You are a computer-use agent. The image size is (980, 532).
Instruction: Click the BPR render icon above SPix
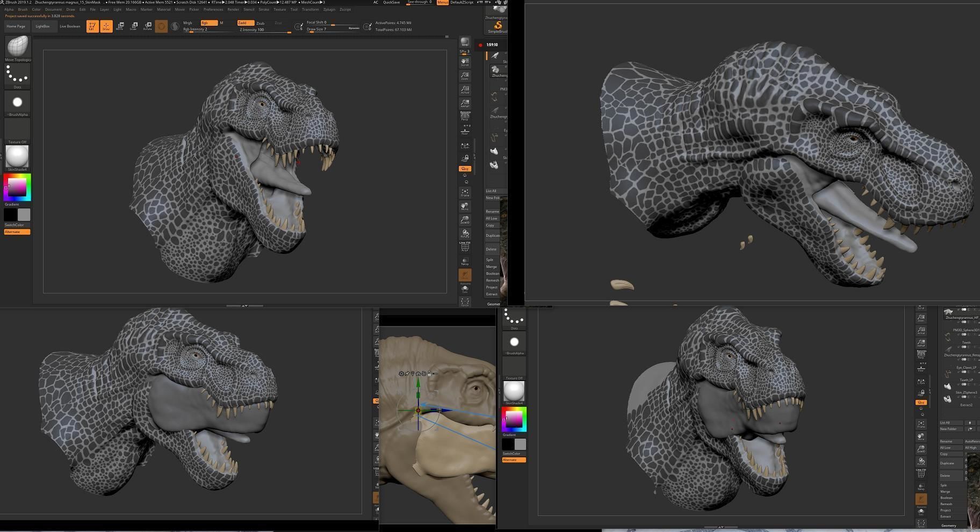tap(465, 42)
